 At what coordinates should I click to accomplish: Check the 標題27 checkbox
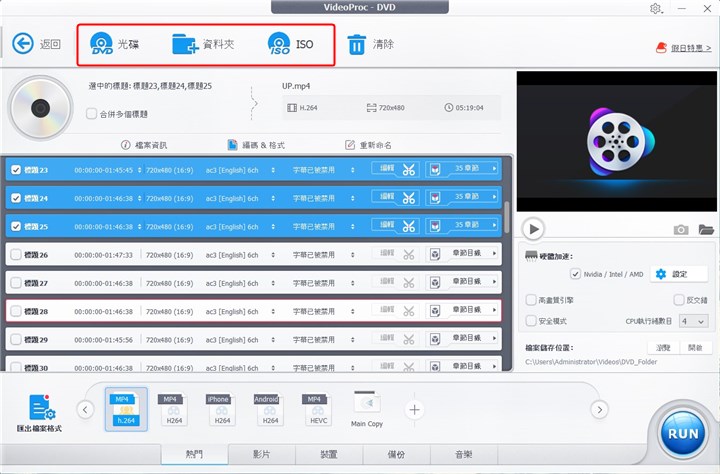coord(16,283)
